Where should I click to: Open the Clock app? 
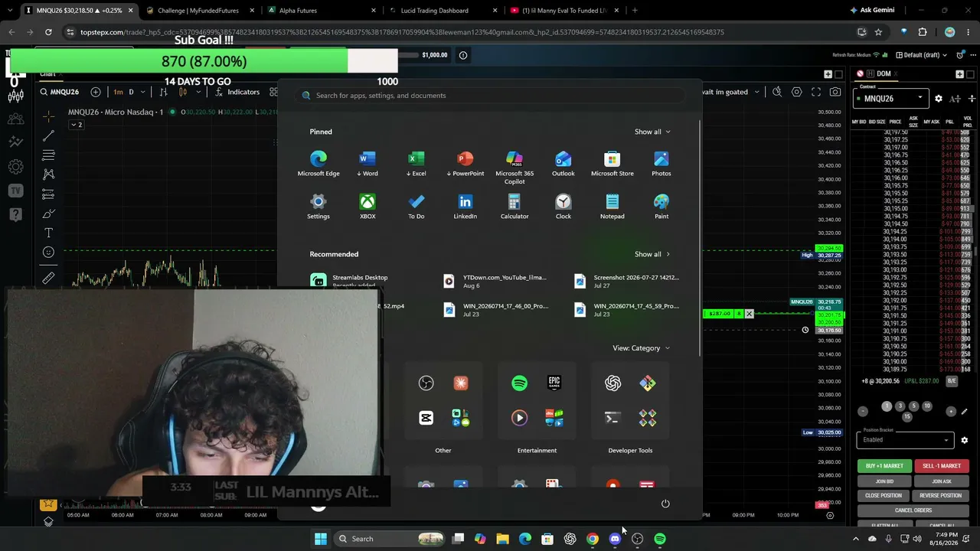click(563, 207)
